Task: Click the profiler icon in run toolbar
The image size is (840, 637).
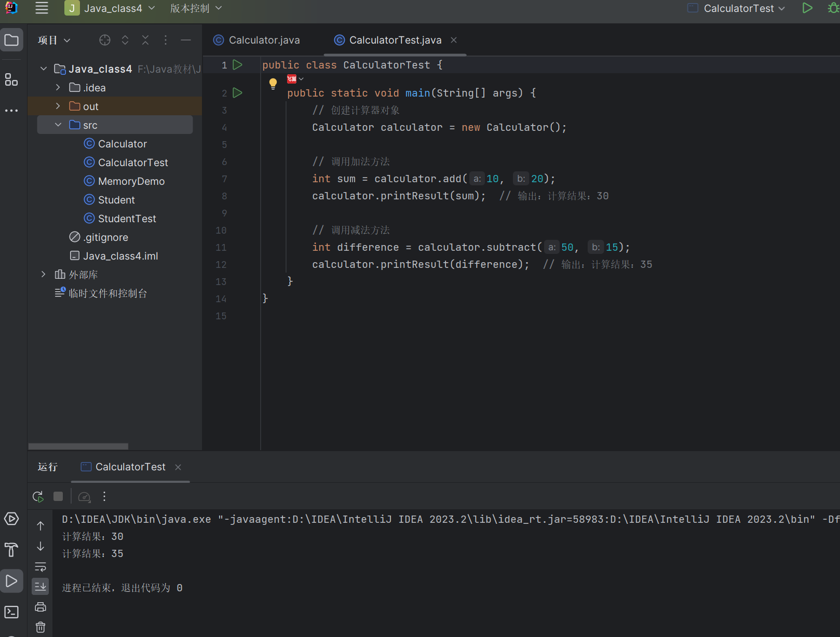Action: 84,497
